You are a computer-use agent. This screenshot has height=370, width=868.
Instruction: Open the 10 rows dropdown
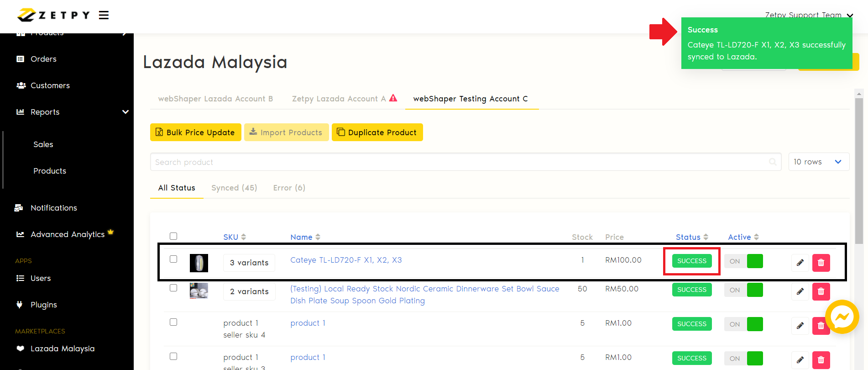pos(819,162)
